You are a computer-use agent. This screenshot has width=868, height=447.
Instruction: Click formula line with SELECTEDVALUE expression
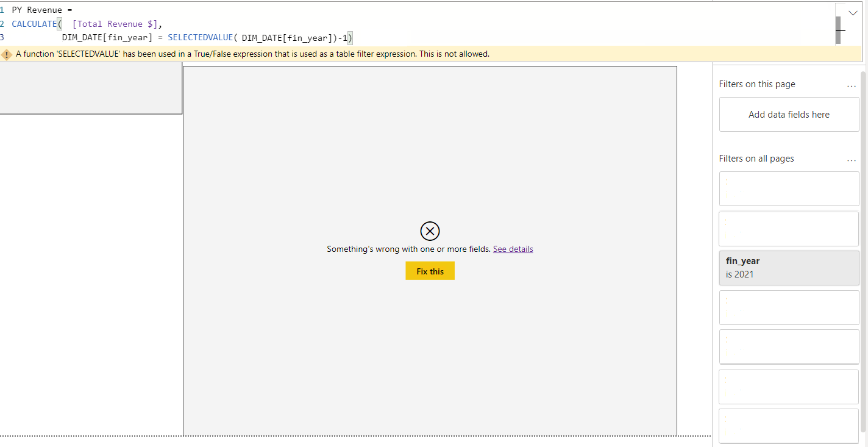pos(207,38)
